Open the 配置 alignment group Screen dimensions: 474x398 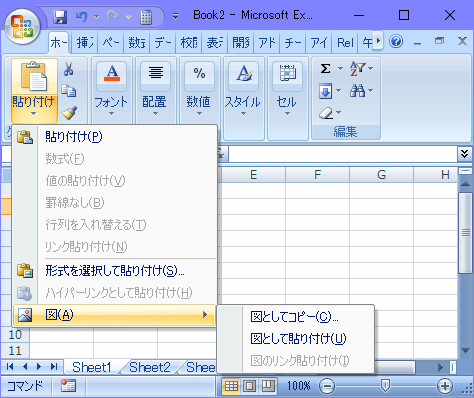coord(155,98)
